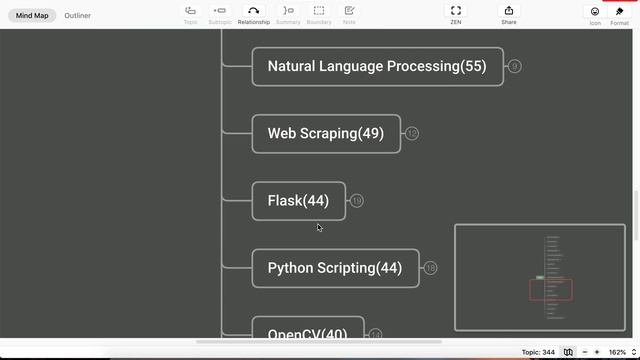The width and height of the screenshot is (640, 360).
Task: Zoom in with the plus button
Action: [x=597, y=352]
